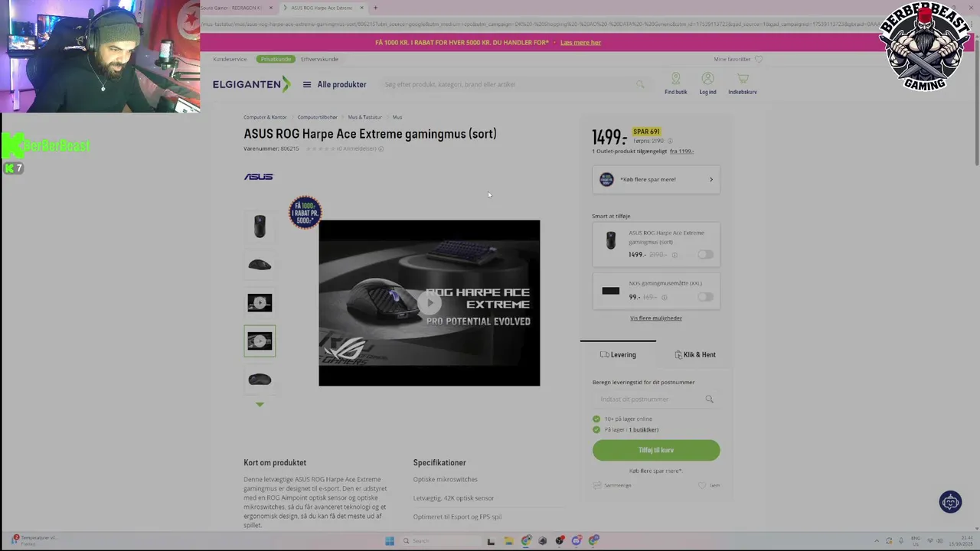The height and width of the screenshot is (551, 980).
Task: Click the Optiske mikroswitches specification text
Action: (x=445, y=479)
